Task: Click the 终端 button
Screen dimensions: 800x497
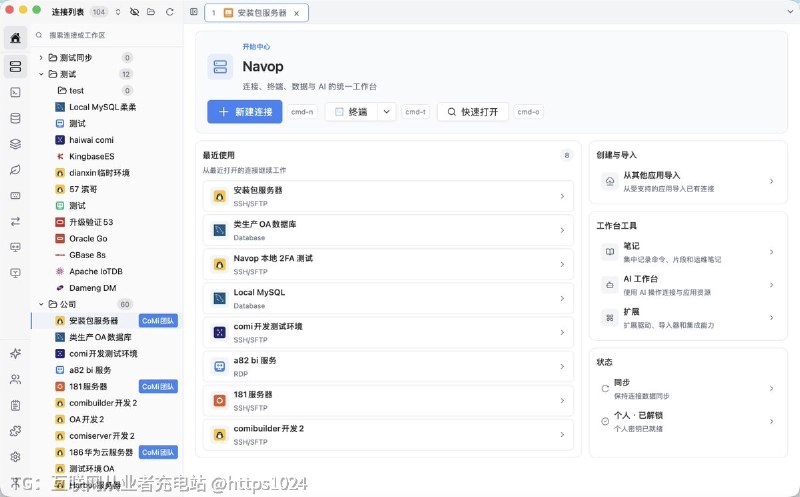Action: (x=352, y=112)
